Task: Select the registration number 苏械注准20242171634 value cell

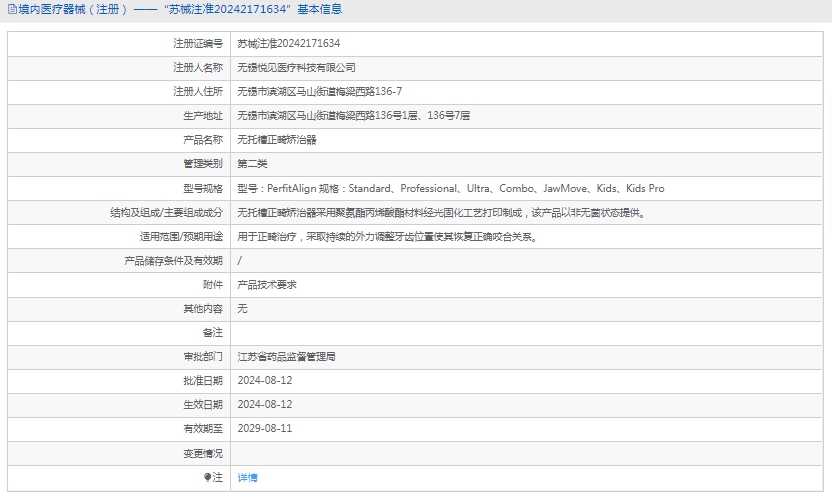Action: pos(288,44)
